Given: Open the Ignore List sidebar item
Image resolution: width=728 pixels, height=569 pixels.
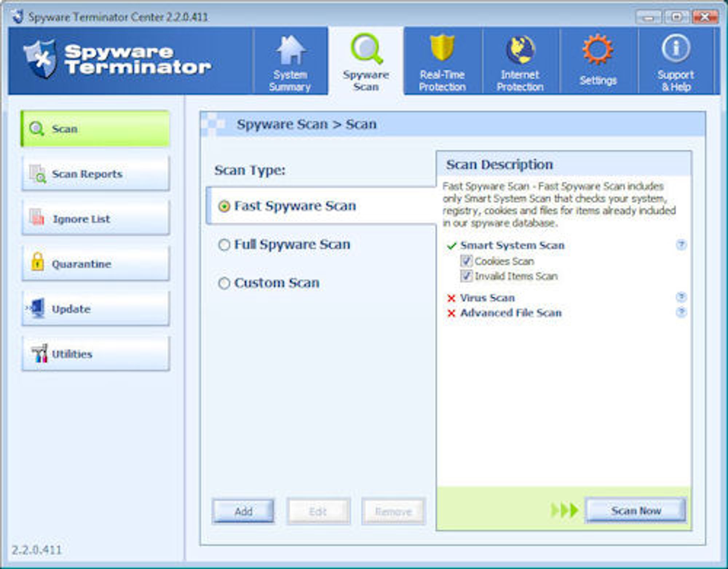Looking at the screenshot, I should pos(96,218).
